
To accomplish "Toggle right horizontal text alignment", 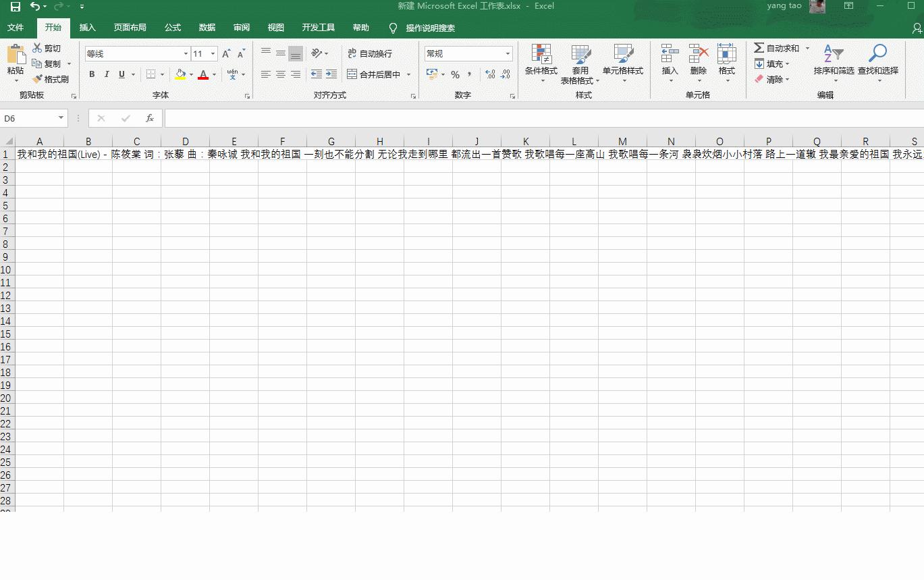I will pos(296,74).
